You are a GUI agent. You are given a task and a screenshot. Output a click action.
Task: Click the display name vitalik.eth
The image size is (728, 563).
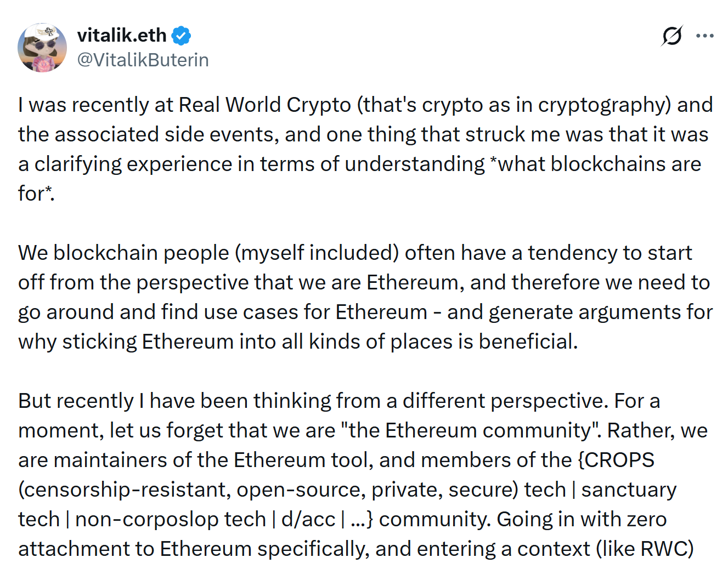122,35
